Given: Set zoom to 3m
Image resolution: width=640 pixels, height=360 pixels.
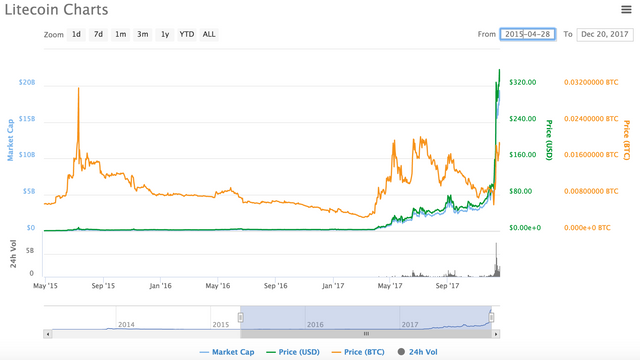Looking at the screenshot, I should click(142, 34).
